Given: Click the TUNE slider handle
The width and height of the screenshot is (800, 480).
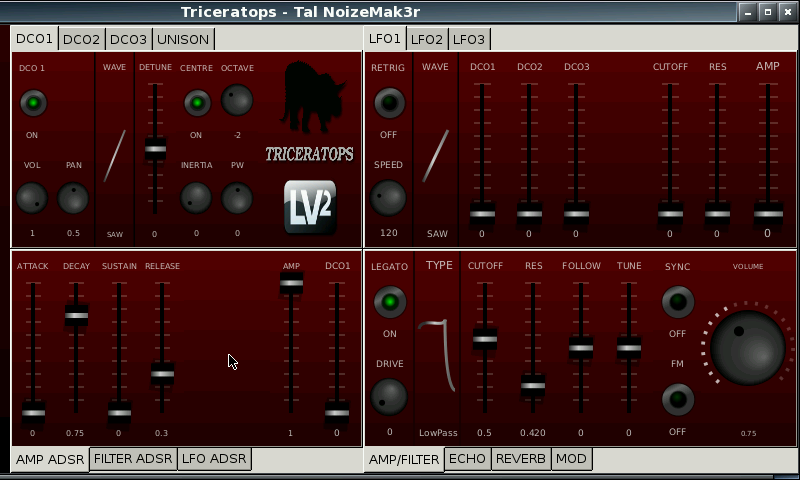Looking at the screenshot, I should point(629,348).
